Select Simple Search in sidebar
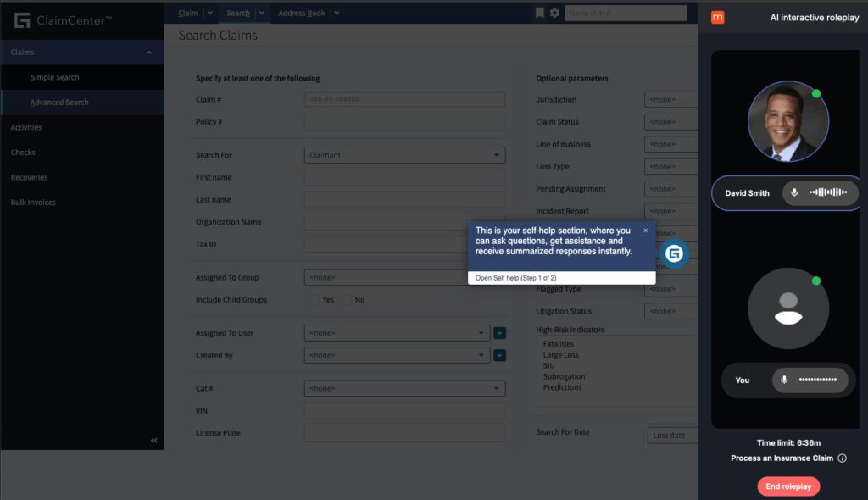The image size is (868, 500). coord(54,77)
